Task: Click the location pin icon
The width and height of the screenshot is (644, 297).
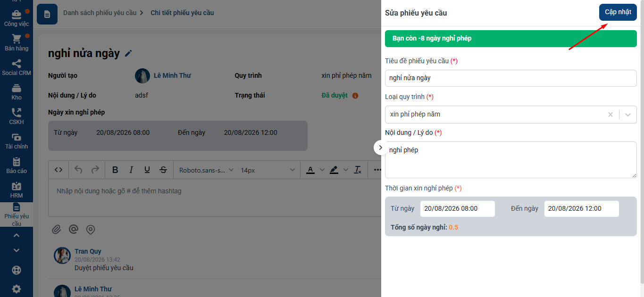Action: [x=91, y=230]
